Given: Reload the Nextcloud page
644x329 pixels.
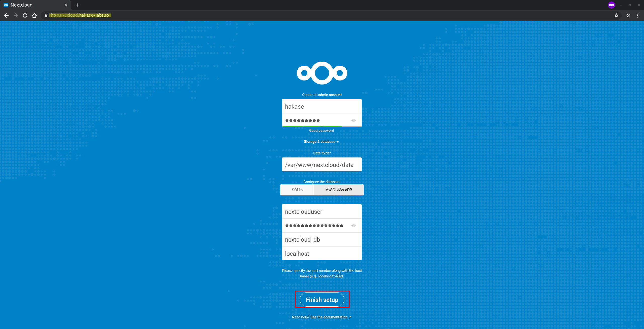Looking at the screenshot, I should coord(25,15).
